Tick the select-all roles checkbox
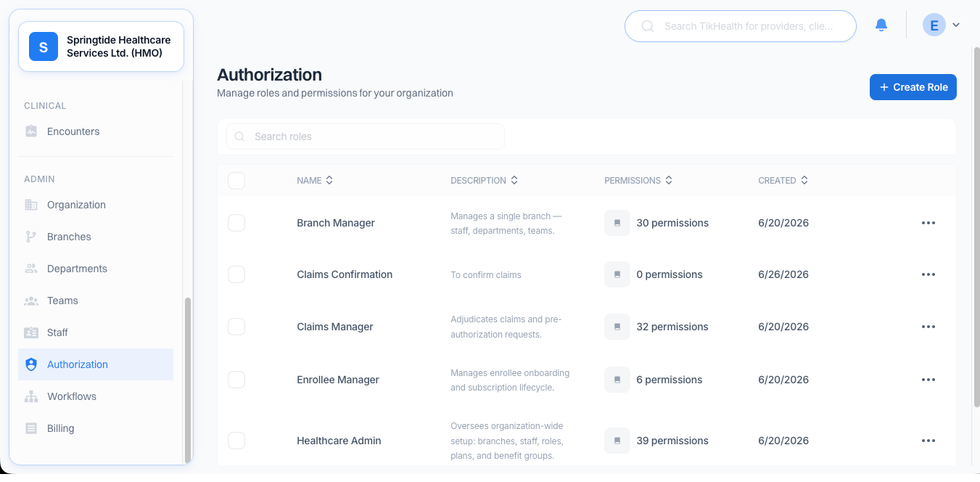Image resolution: width=980 pixels, height=482 pixels. tap(236, 181)
